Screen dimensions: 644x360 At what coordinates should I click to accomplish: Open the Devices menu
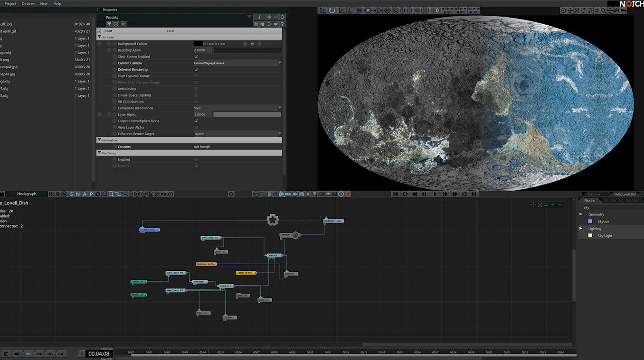click(x=28, y=4)
